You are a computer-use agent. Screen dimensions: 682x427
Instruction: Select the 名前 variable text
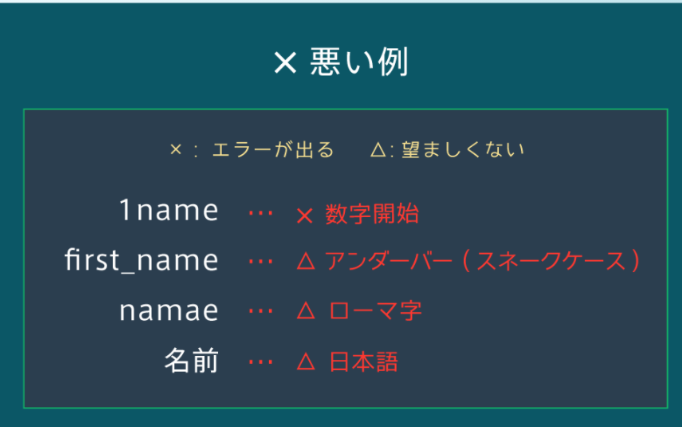(191, 360)
